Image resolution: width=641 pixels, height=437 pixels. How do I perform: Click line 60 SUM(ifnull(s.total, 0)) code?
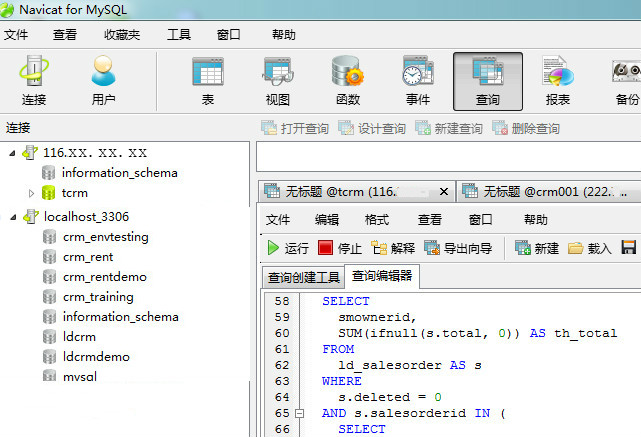pyautogui.click(x=429, y=334)
